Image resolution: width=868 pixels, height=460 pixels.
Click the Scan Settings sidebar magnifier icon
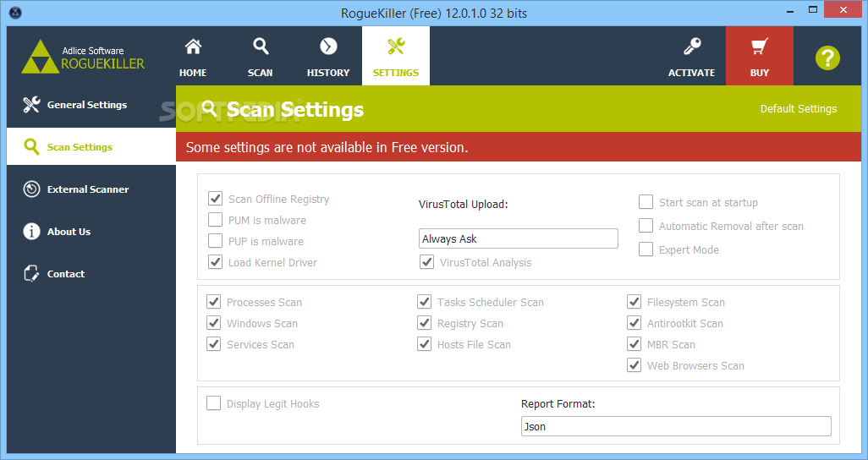[31, 146]
